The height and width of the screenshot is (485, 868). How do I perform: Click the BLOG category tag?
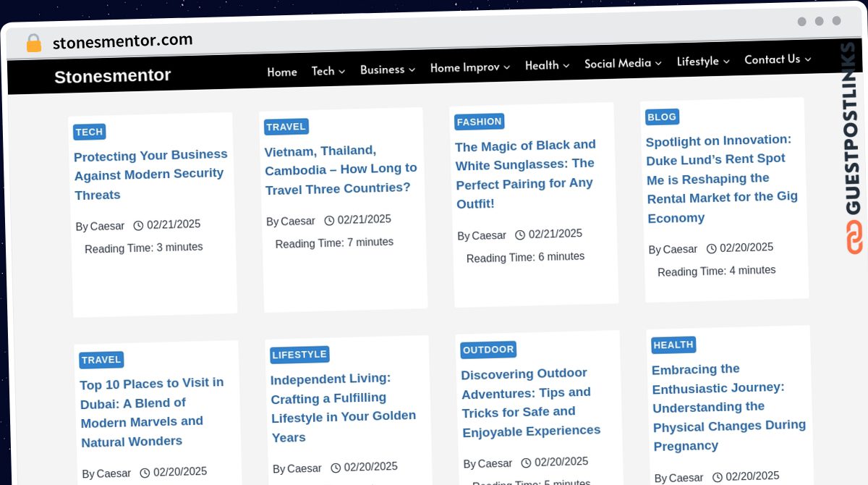662,117
